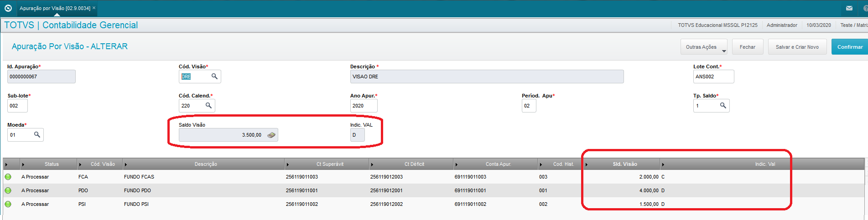Viewport: 868px width, 220px height.
Task: Click the Administrador user label
Action: (782, 25)
